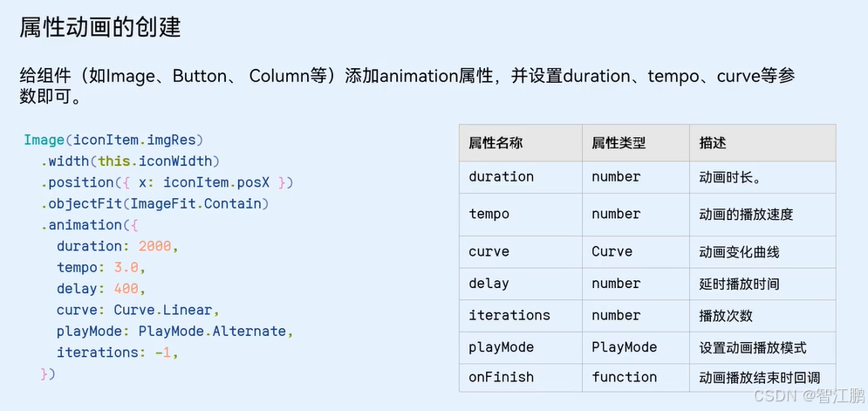Viewport: 868px width, 411px height.
Task: Click the code line curve: Curve.Linear
Action: pos(139,310)
